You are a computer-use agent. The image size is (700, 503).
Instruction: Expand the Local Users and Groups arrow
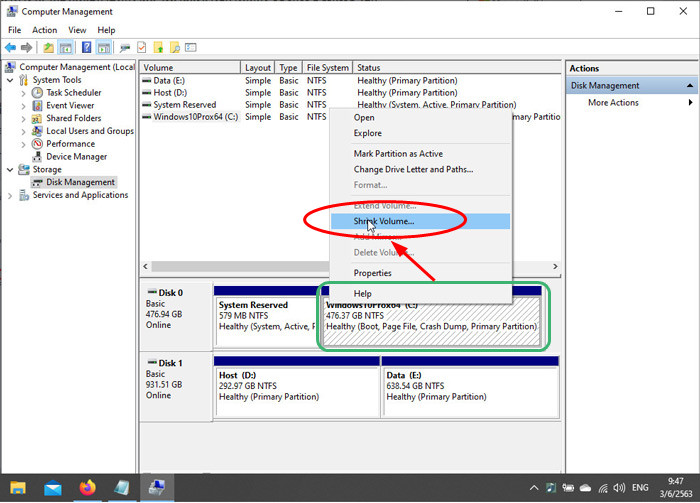pyautogui.click(x=23, y=132)
